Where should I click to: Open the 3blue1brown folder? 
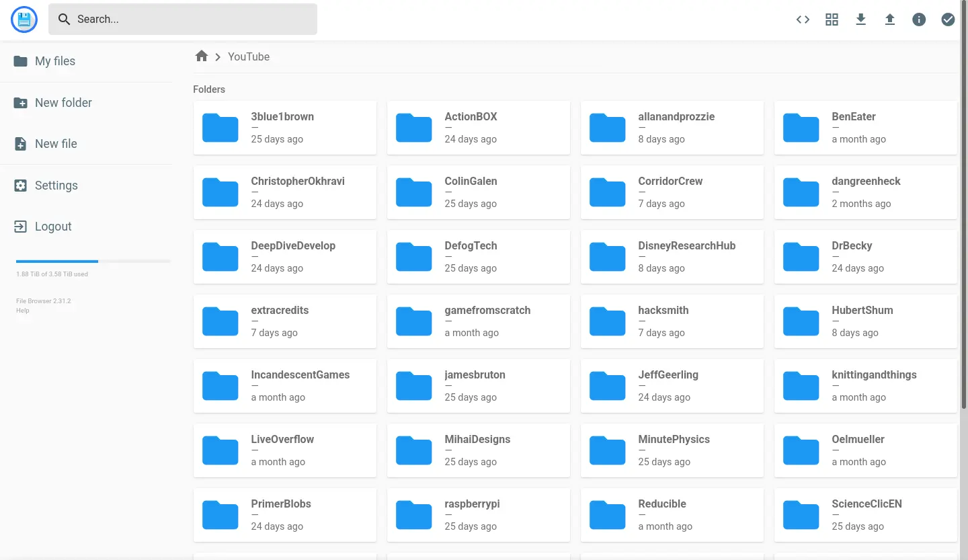(285, 128)
